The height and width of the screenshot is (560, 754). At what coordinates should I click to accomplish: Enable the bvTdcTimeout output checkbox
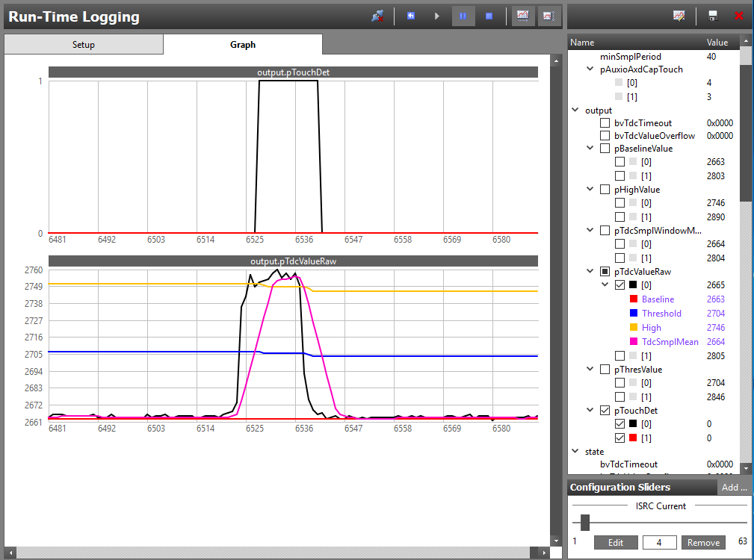(605, 123)
